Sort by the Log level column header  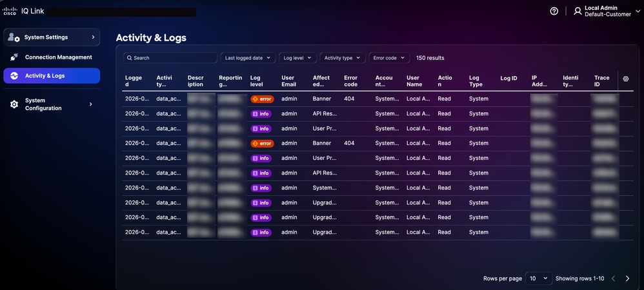(257, 81)
